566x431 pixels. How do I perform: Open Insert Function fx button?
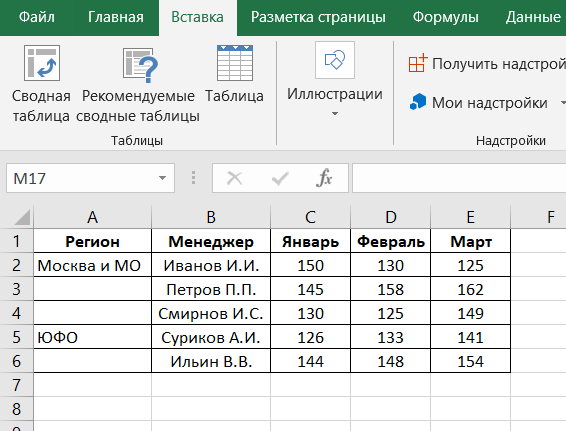[x=324, y=178]
